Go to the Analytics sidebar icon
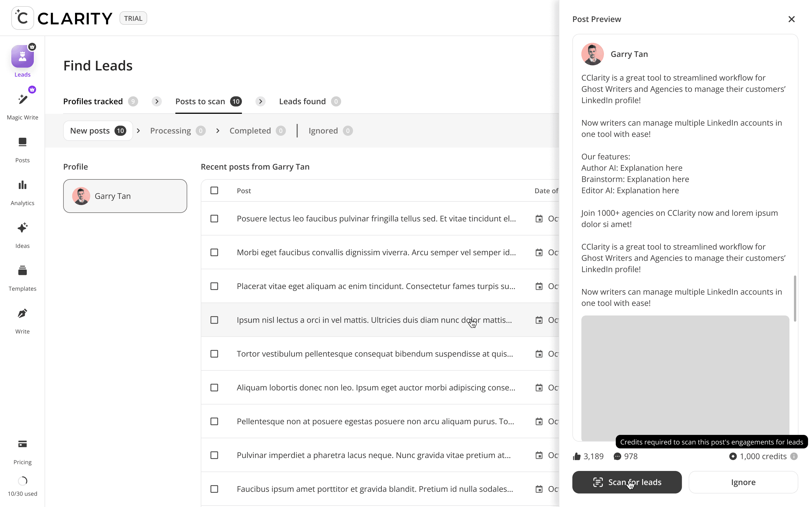Viewport: 812px width, 507px height. [x=23, y=185]
